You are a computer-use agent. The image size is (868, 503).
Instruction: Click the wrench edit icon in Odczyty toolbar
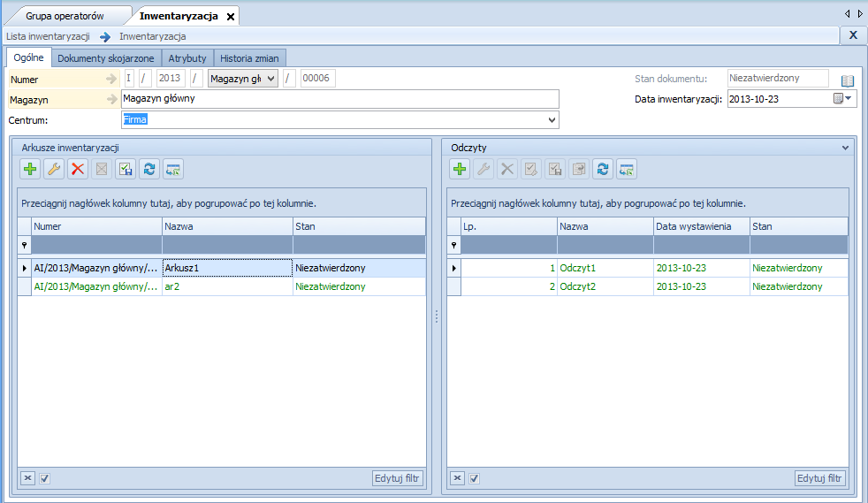pyautogui.click(x=483, y=170)
